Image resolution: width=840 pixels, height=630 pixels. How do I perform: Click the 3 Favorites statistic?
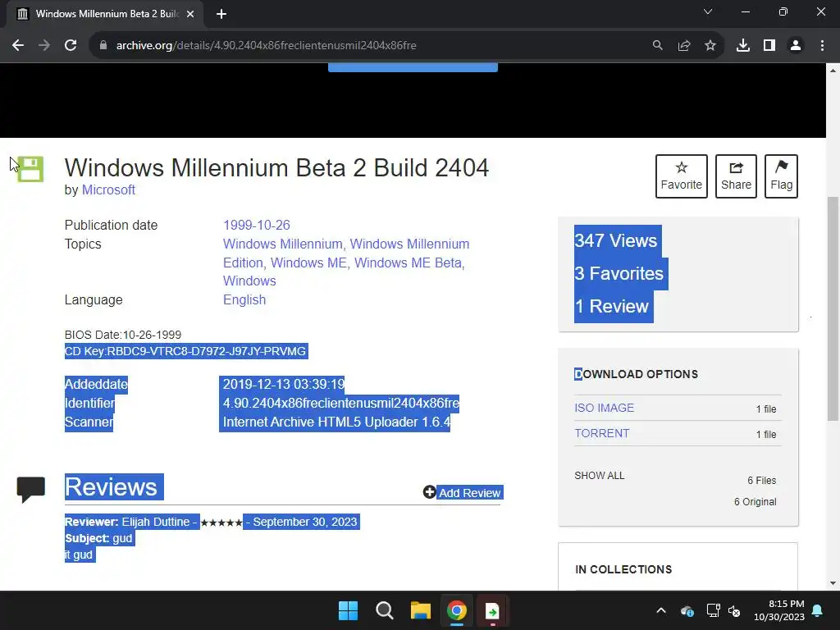coord(619,274)
